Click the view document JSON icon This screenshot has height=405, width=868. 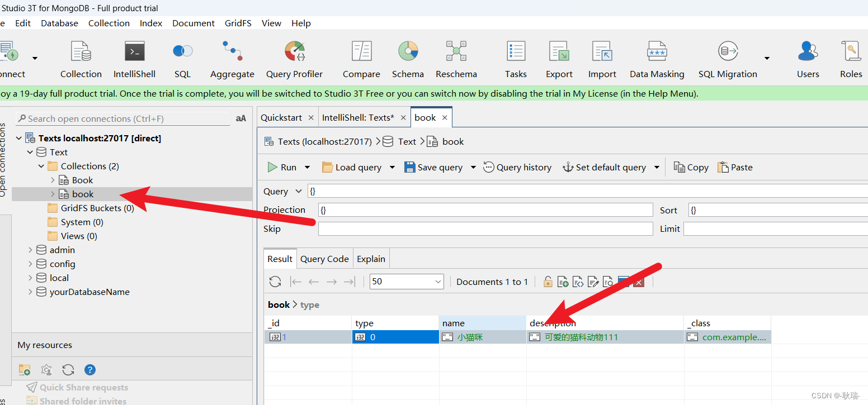[x=578, y=282]
